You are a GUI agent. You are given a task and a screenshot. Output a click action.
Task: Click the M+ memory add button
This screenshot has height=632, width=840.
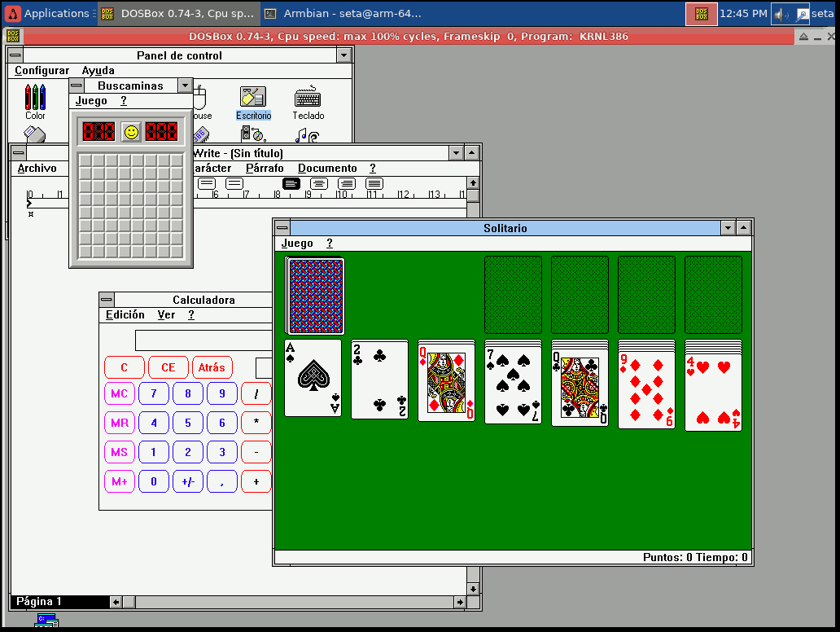pos(119,481)
